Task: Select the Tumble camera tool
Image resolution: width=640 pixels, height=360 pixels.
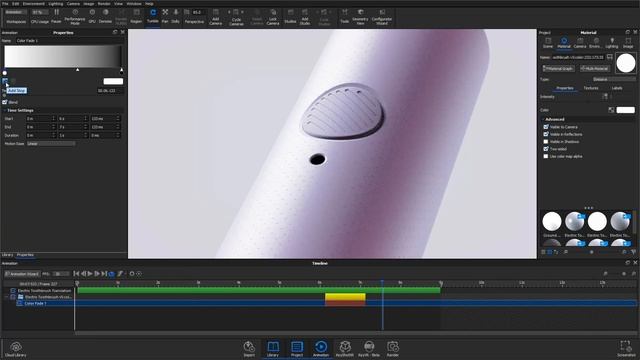Action: click(153, 16)
